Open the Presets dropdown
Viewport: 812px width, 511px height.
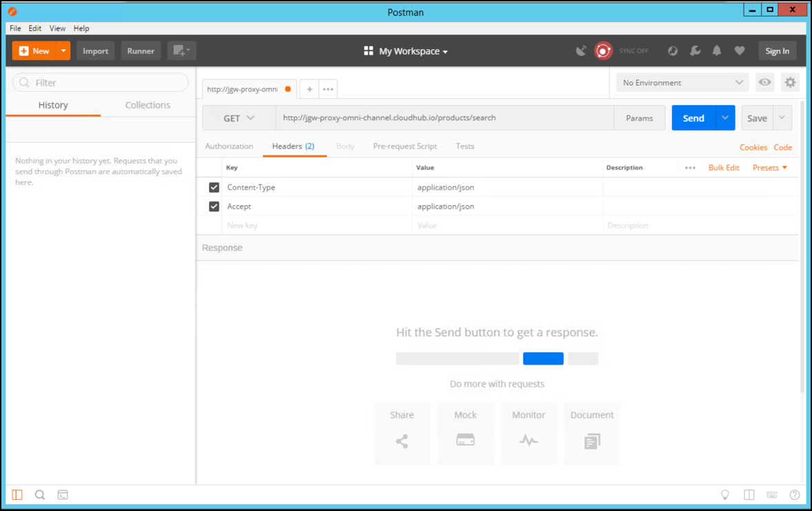tap(769, 168)
